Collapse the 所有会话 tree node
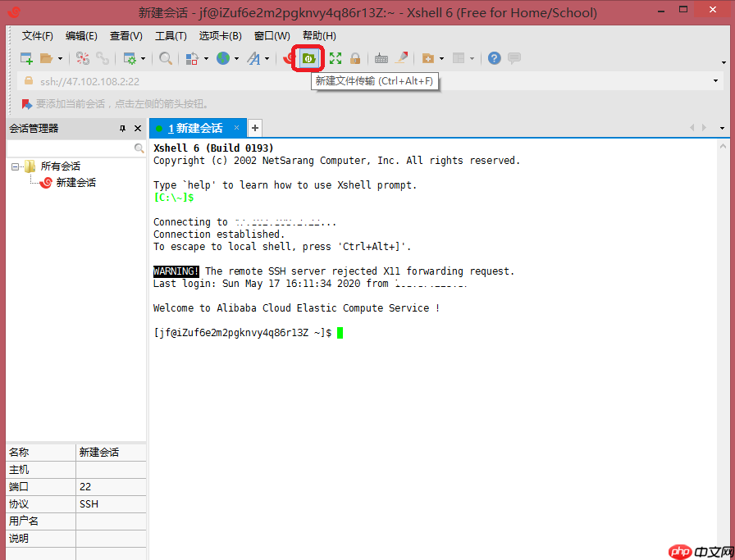The image size is (735, 560). coord(15,166)
